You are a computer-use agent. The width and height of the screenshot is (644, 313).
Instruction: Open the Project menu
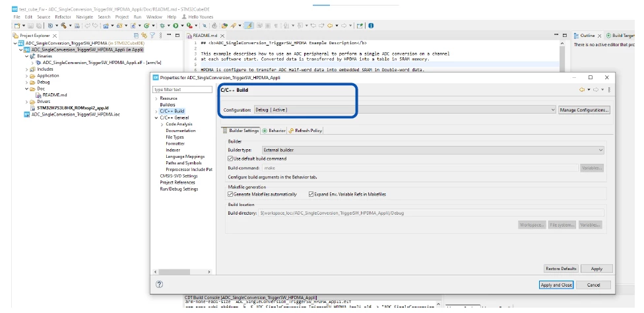click(x=122, y=17)
